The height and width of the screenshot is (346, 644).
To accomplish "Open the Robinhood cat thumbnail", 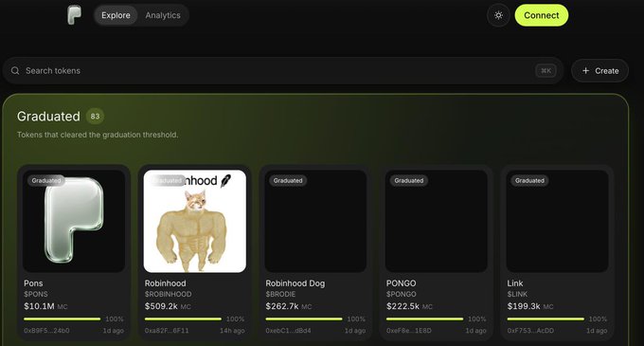I will (195, 221).
